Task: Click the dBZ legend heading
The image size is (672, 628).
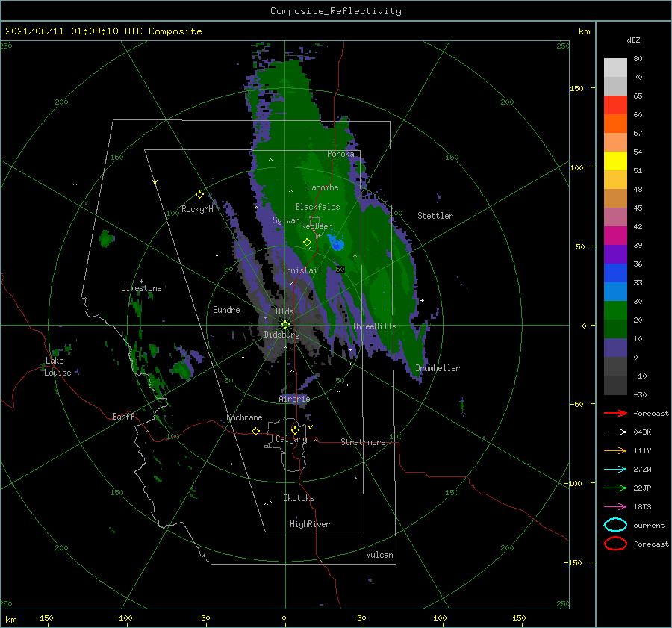Action: tap(633, 40)
